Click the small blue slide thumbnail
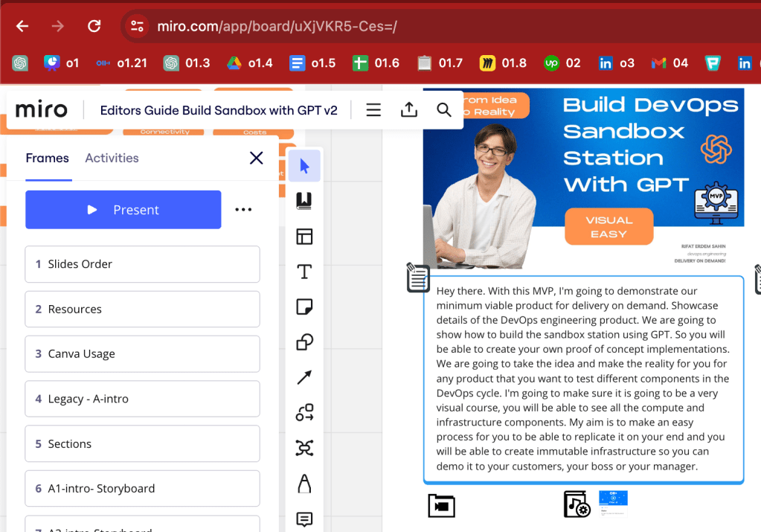 coord(613,504)
